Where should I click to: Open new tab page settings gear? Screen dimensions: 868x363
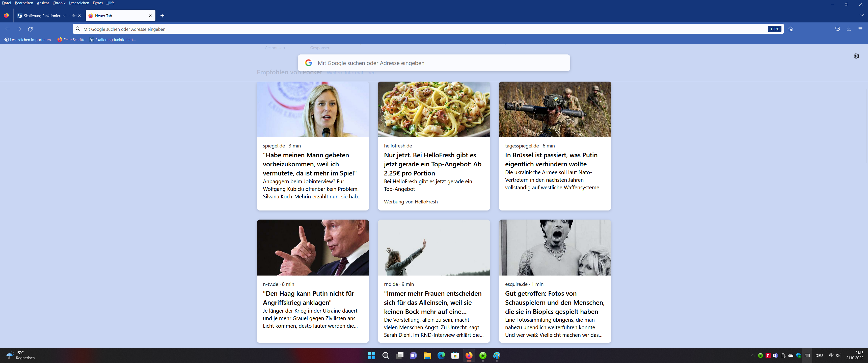coord(856,56)
